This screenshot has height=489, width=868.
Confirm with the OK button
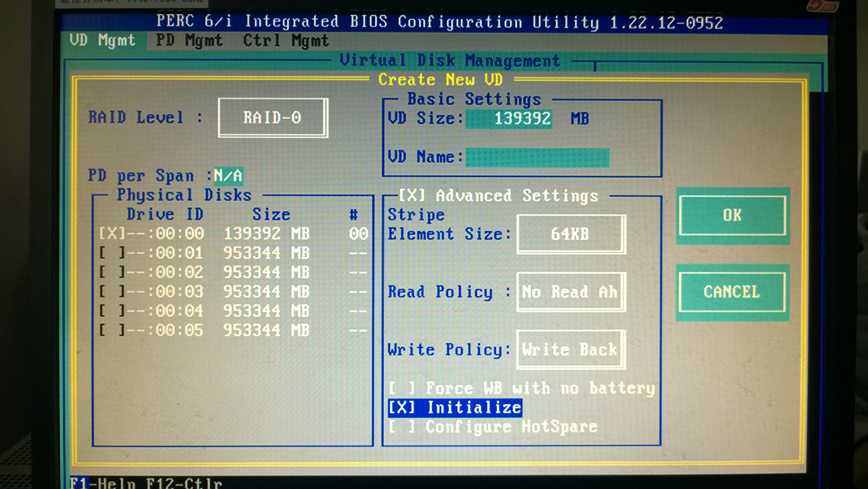733,215
